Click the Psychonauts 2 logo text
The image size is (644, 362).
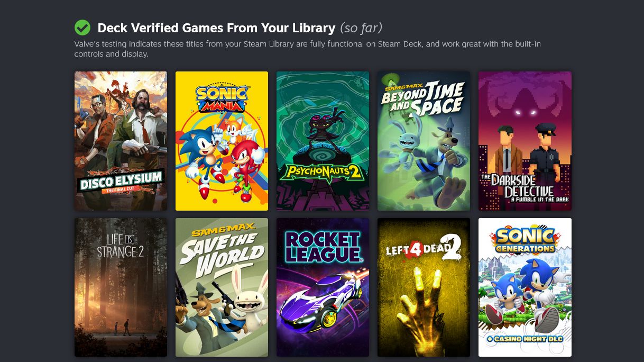coord(323,172)
